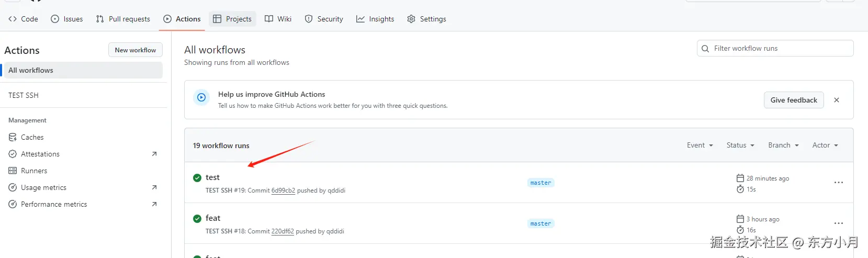Open the Actor filter dropdown
The height and width of the screenshot is (258, 868).
tap(825, 145)
